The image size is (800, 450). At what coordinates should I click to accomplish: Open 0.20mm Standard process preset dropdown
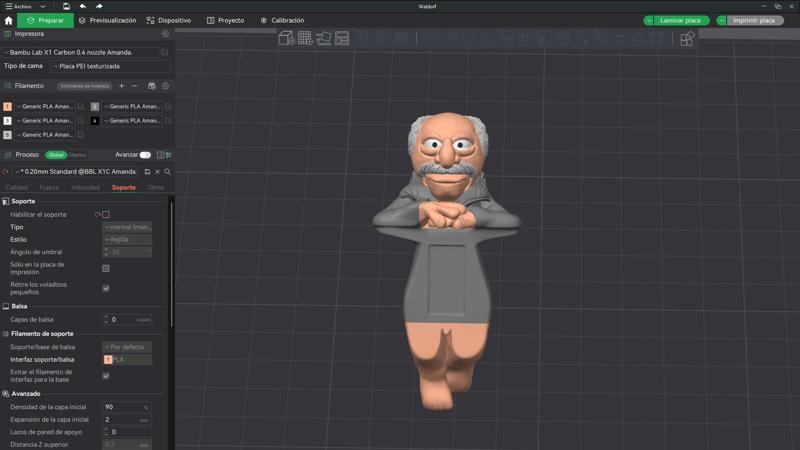tap(77, 172)
